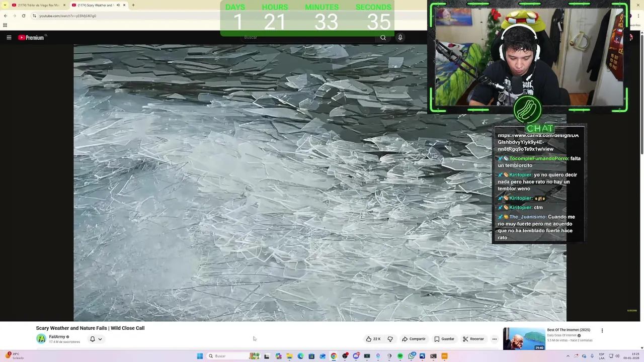
Task: Open Discord from the taskbar
Action: click(356, 356)
